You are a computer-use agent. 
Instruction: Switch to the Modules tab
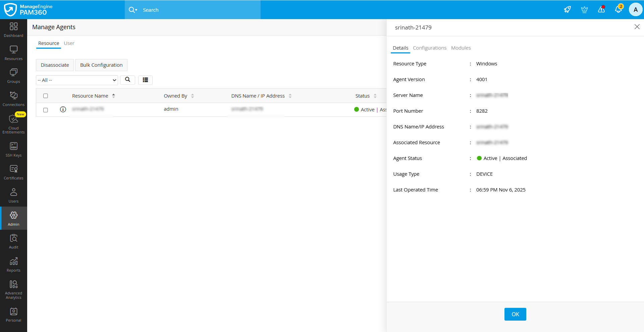461,48
